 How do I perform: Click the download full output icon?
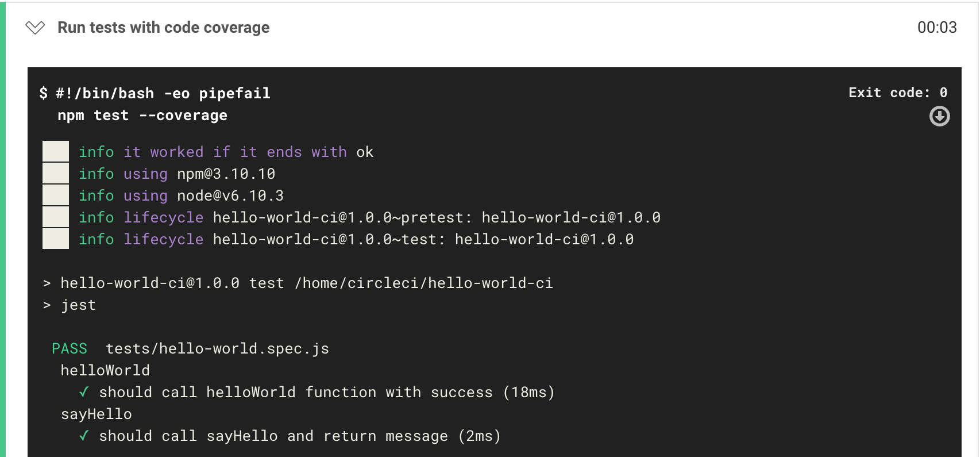[939, 117]
